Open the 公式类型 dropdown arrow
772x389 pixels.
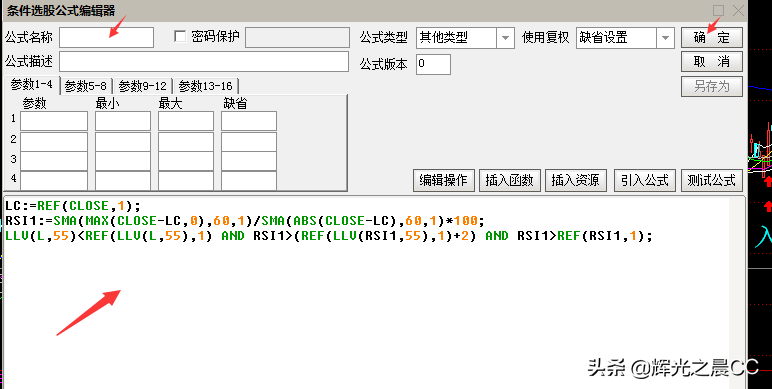[505, 38]
